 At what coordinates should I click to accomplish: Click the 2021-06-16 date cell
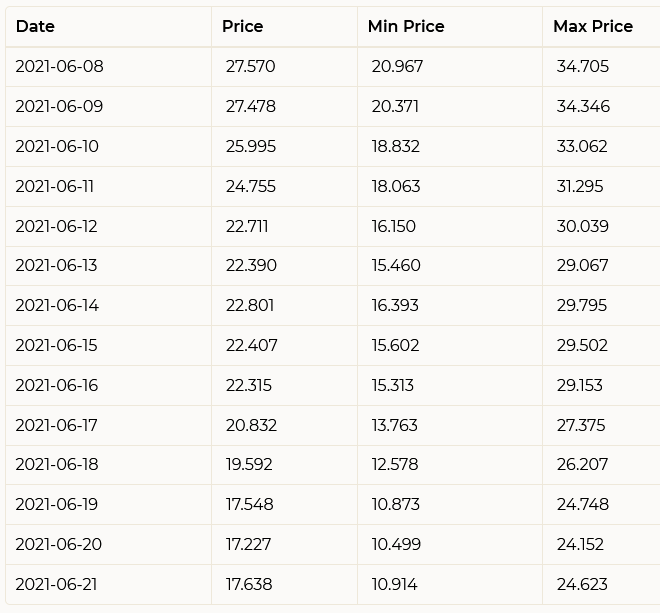pos(57,386)
